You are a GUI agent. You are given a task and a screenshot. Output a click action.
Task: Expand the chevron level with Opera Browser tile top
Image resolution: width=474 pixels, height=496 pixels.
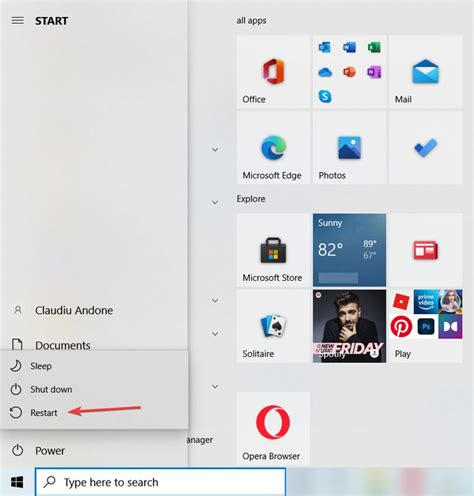click(x=215, y=386)
